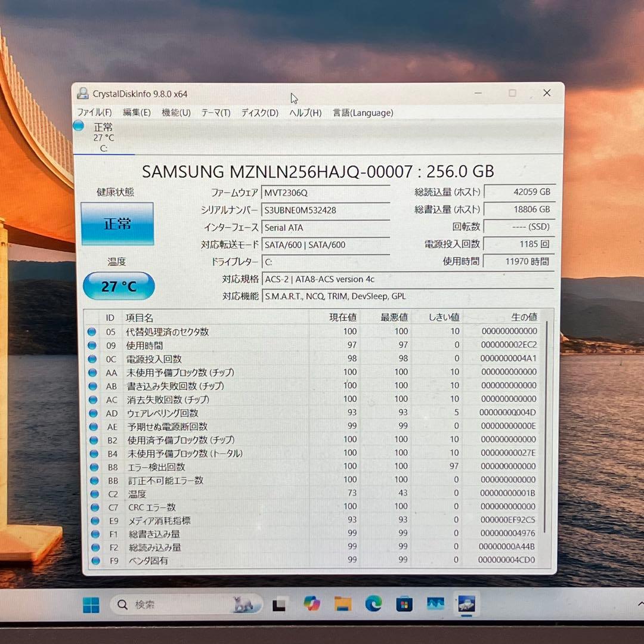Open File Explorer from the taskbar

tap(343, 603)
